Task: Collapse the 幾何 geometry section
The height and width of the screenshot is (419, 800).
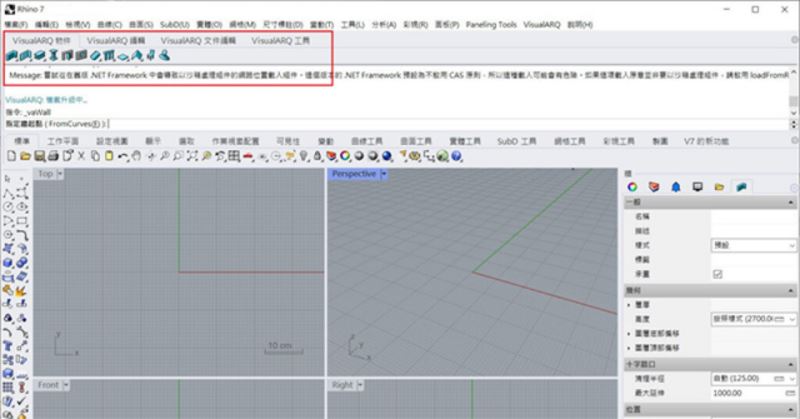Action: click(791, 290)
